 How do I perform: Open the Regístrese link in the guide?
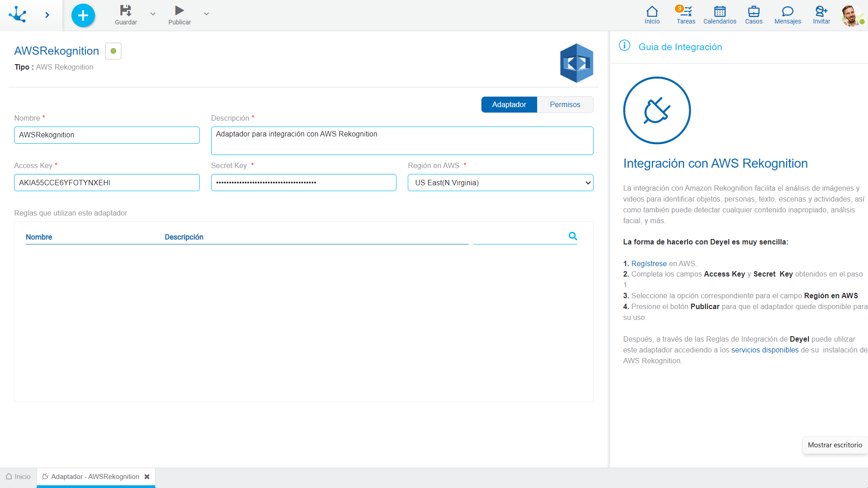click(649, 263)
